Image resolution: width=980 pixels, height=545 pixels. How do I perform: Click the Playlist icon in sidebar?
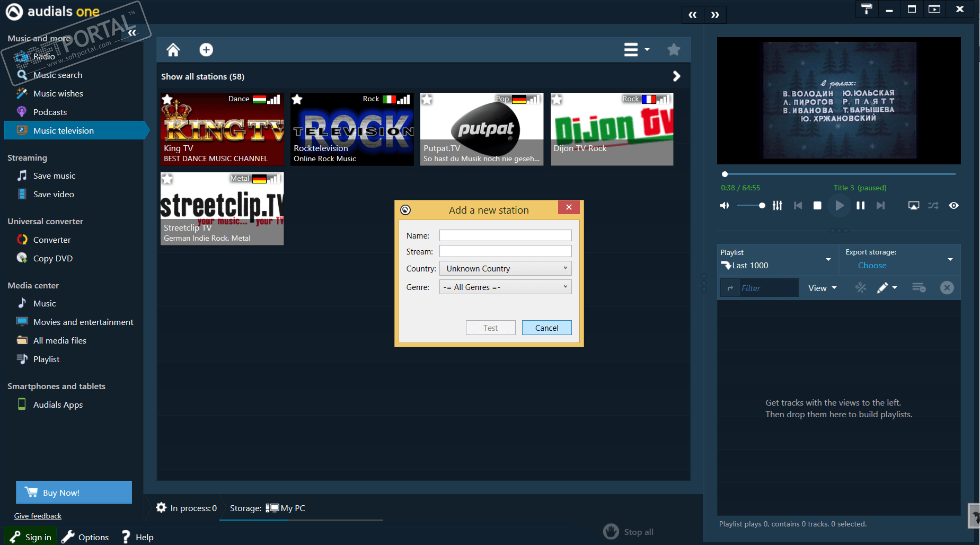click(x=22, y=359)
